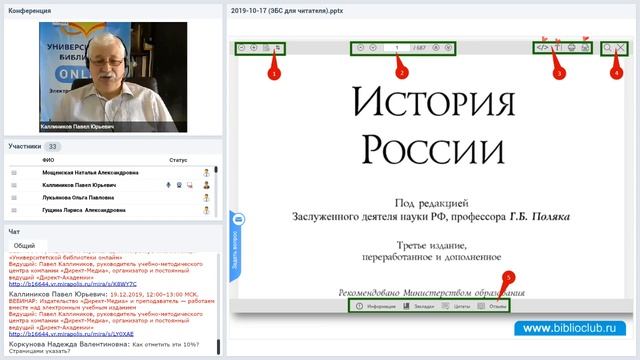Viewport: 640px width, 360px height.
Task: Click the grey square beside Лукьянова Ольга Павловна
Action: click(14, 198)
